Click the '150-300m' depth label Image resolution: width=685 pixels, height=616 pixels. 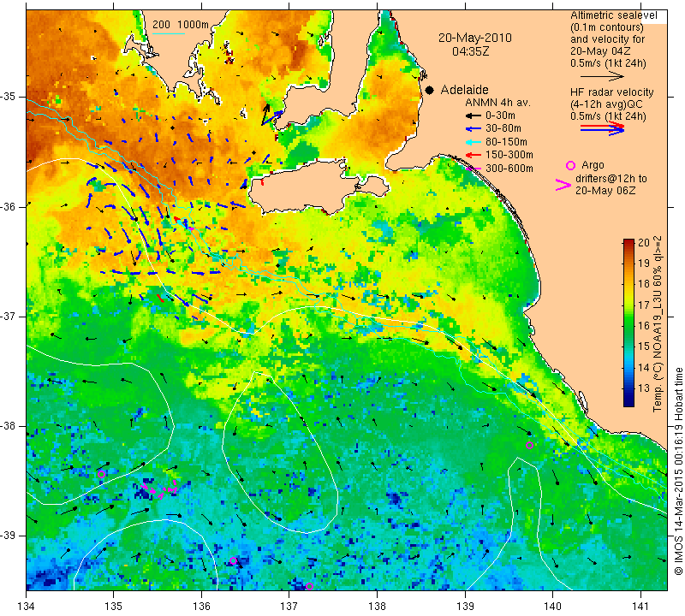point(509,155)
